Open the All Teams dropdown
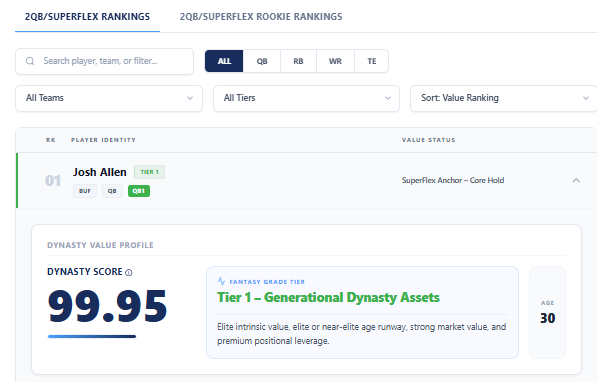597x382 pixels. click(x=109, y=98)
